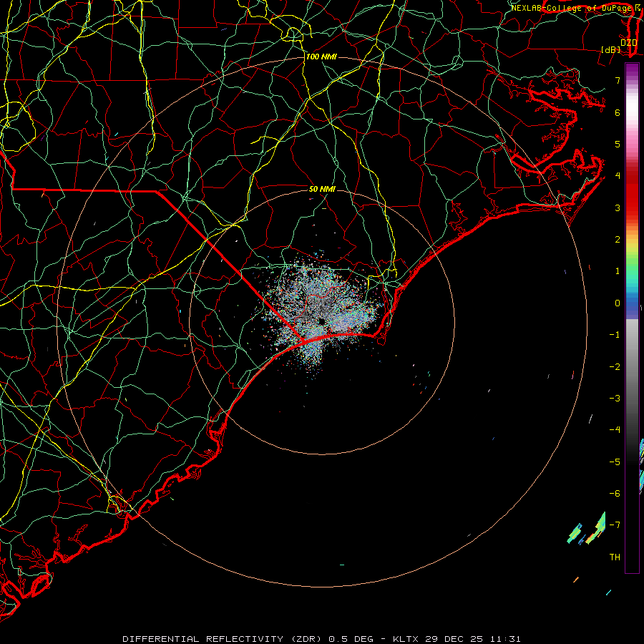Click the "4" value on the dB scale
The height and width of the screenshot is (644, 644).
(618, 176)
